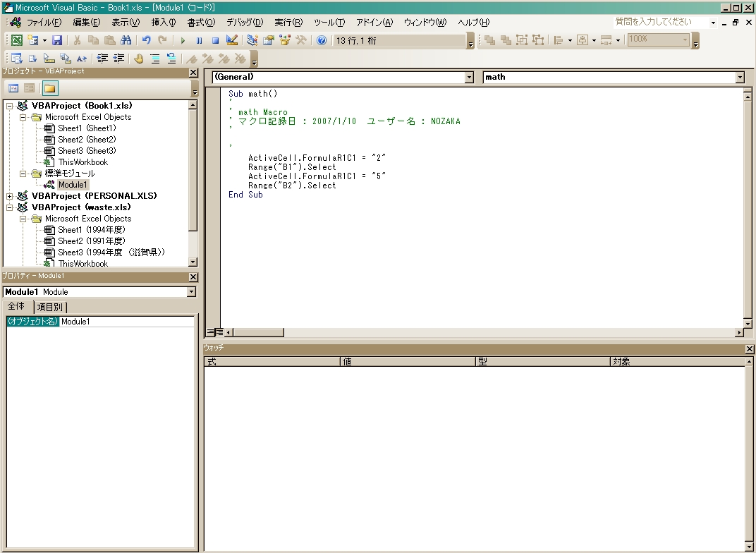Image resolution: width=756 pixels, height=553 pixels.
Task: Run the macro with the play icon
Action: (x=183, y=41)
